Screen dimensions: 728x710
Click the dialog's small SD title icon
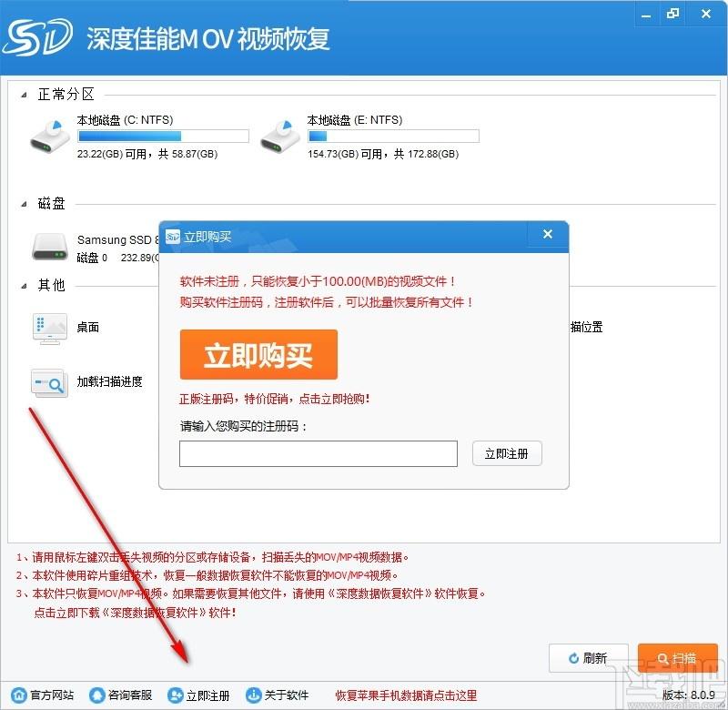point(173,237)
